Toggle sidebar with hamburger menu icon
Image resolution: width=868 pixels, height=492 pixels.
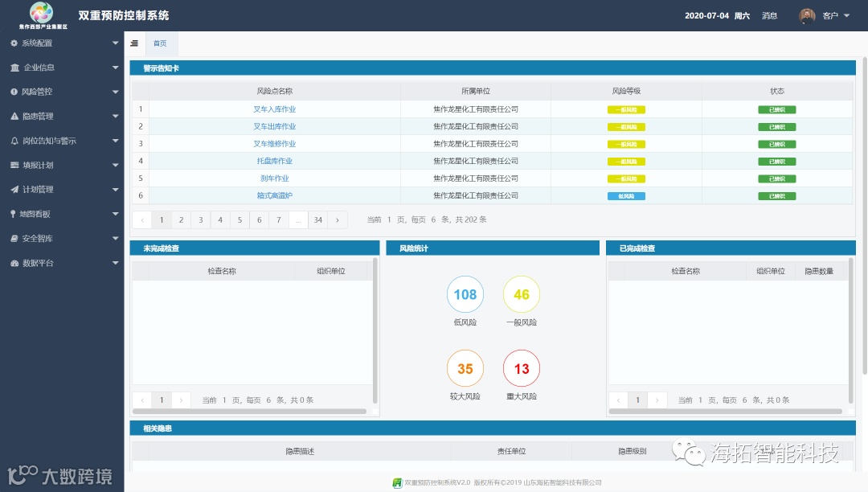point(134,43)
